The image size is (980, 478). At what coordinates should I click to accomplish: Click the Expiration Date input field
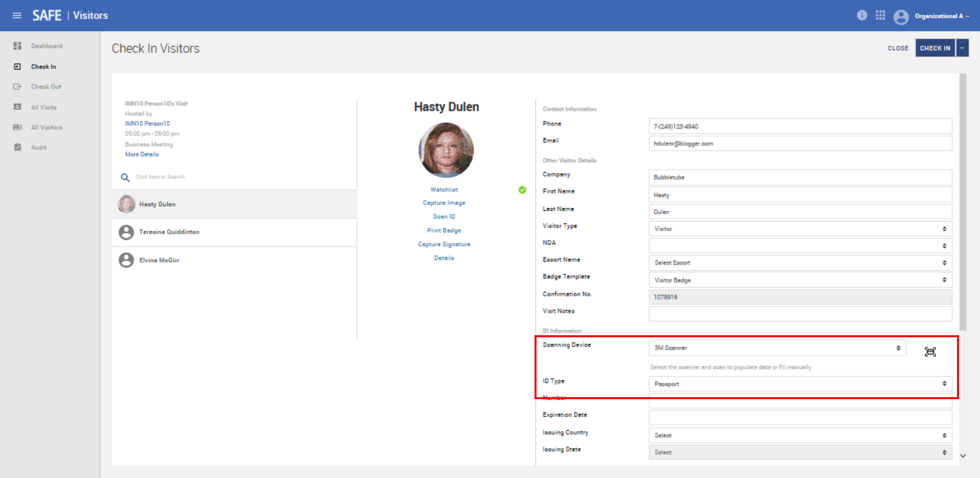tap(800, 418)
